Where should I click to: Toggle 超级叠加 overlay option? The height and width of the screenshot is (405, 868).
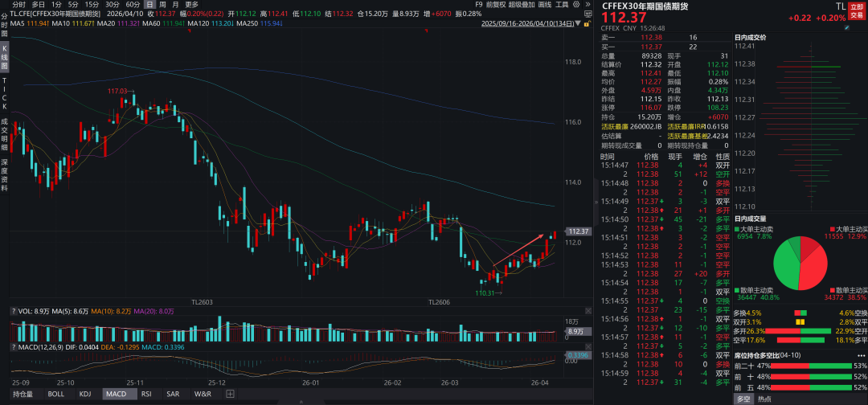click(522, 4)
